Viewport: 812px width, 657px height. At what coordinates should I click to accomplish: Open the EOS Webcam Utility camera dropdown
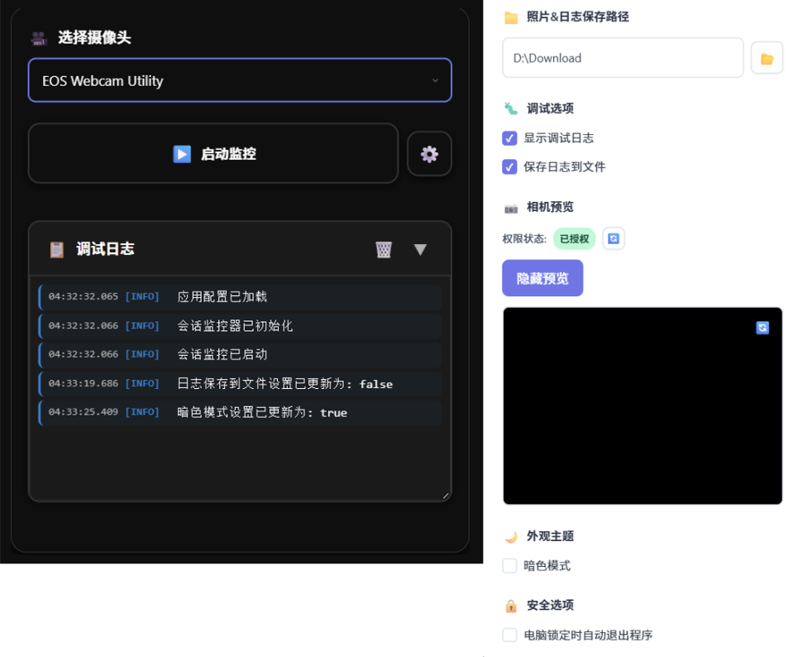[x=240, y=80]
